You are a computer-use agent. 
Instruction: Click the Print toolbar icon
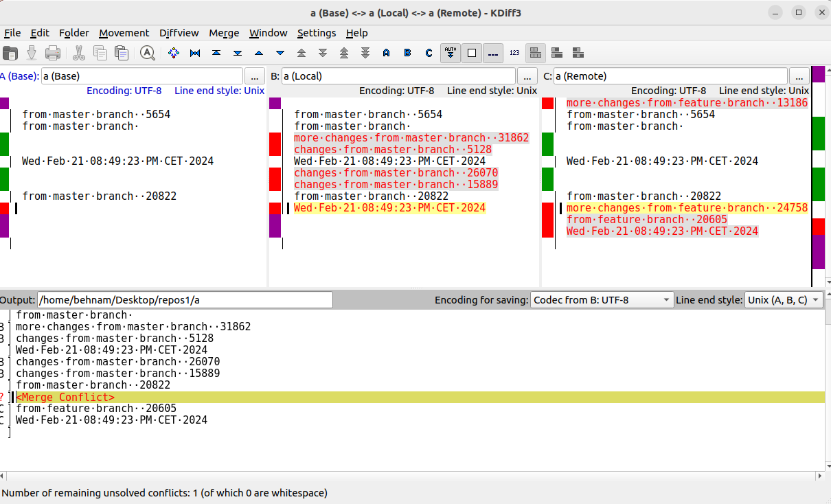[53, 53]
